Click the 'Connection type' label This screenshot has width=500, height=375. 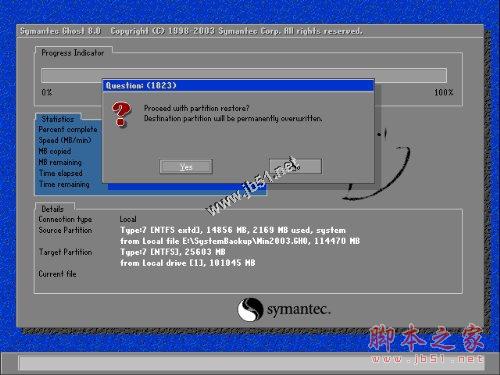(65, 219)
